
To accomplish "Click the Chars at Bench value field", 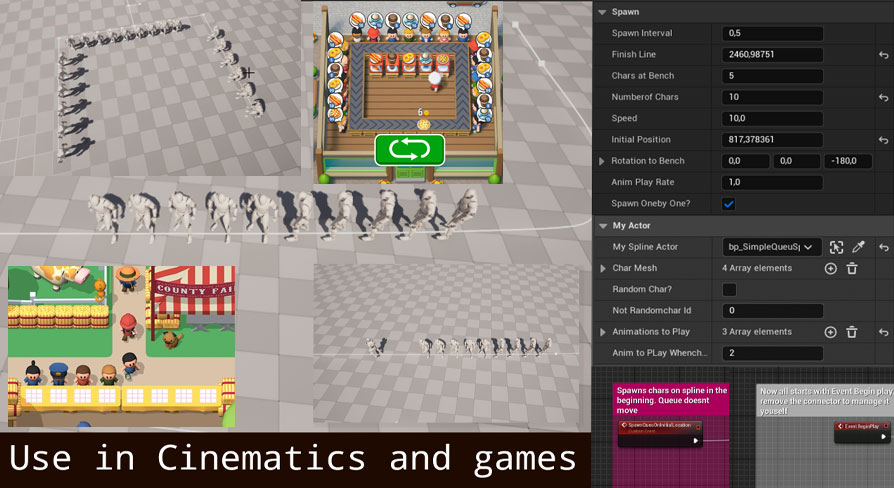I will point(773,76).
